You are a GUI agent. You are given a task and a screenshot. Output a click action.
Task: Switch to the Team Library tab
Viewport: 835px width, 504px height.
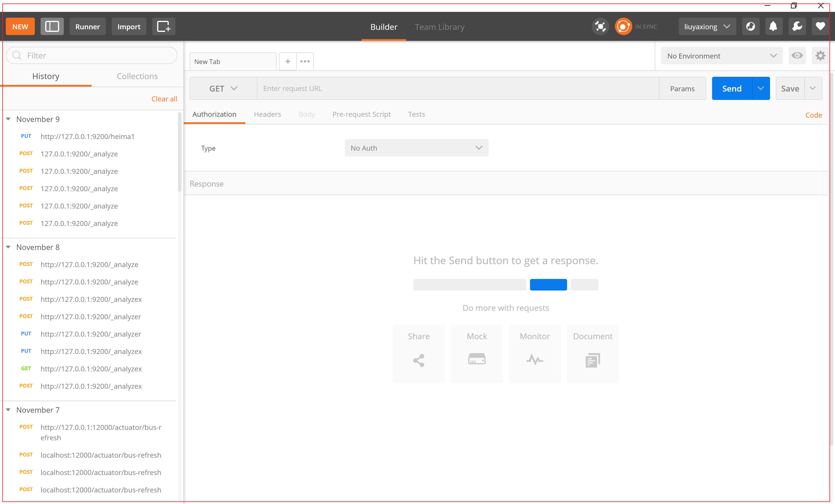[440, 27]
